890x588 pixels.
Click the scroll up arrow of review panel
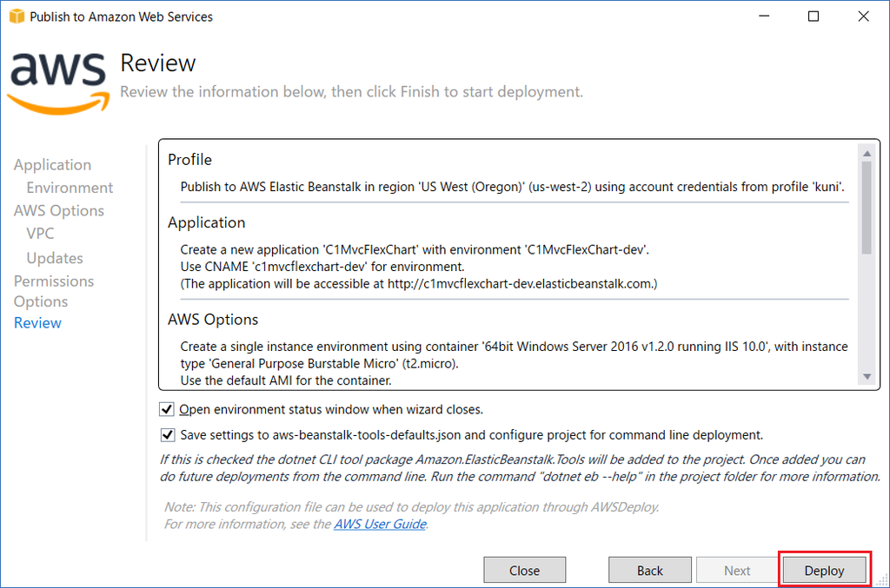click(x=867, y=154)
